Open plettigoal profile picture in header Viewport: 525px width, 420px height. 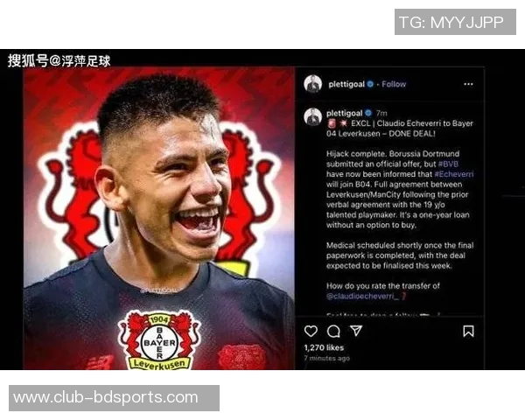click(x=312, y=84)
